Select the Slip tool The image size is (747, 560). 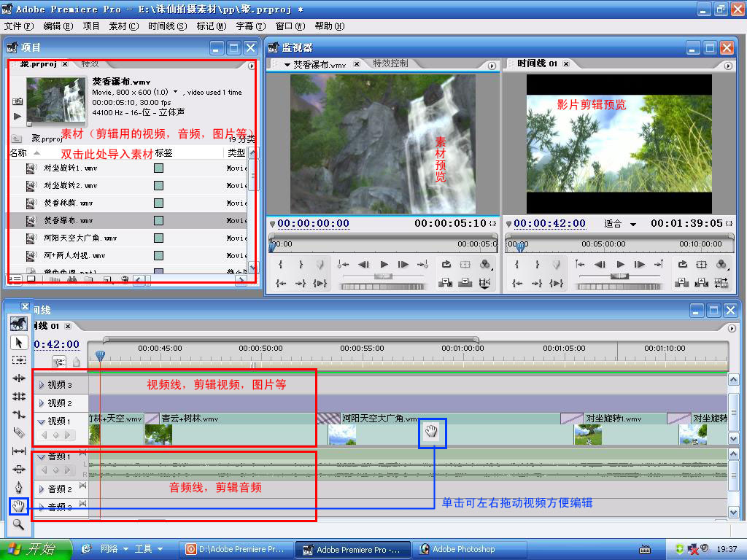pos(18,451)
